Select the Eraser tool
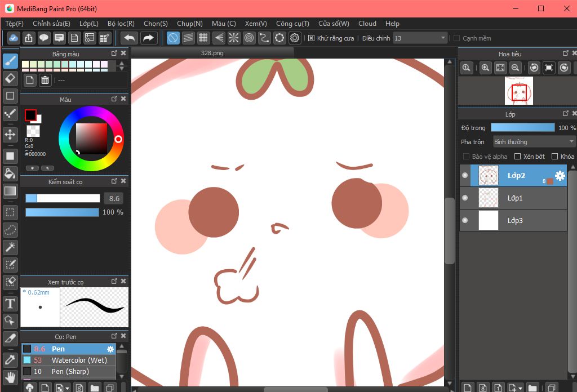The height and width of the screenshot is (392, 577). tap(10, 78)
